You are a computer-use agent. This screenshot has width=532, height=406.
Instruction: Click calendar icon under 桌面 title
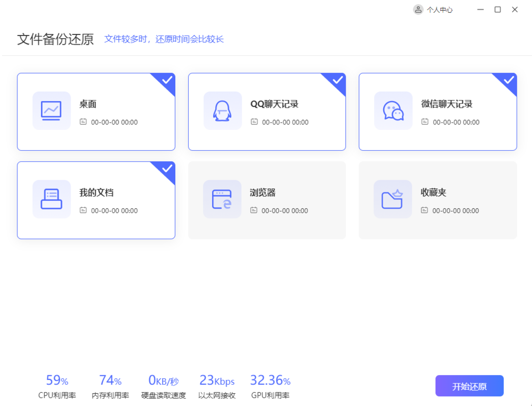[x=83, y=122]
